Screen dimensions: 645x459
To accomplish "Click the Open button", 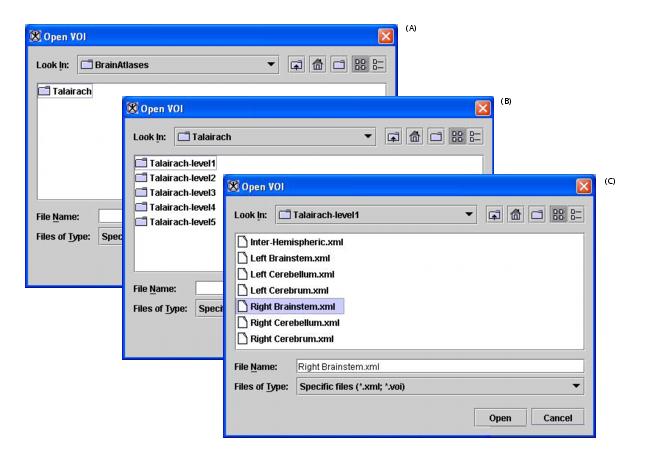I will pyautogui.click(x=500, y=418).
